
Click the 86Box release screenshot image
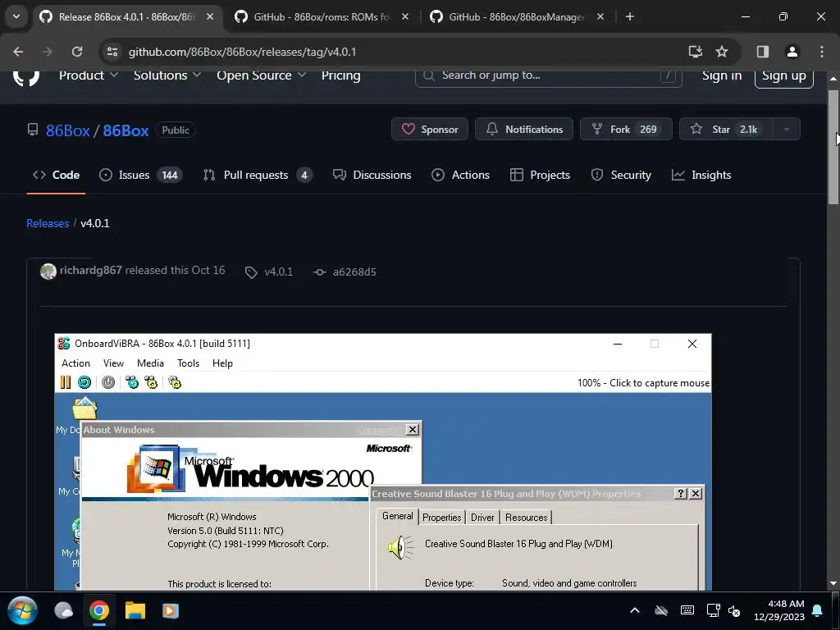[x=383, y=462]
